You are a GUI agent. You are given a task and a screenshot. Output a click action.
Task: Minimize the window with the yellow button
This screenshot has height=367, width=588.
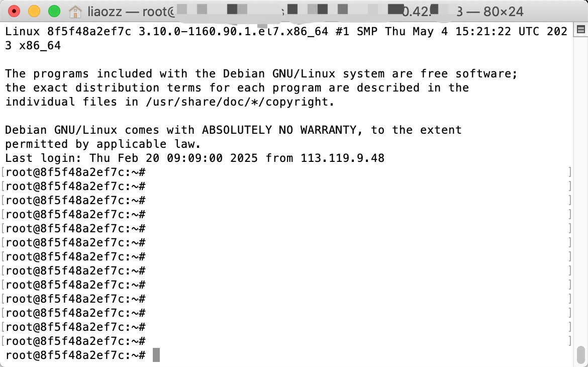coord(34,11)
